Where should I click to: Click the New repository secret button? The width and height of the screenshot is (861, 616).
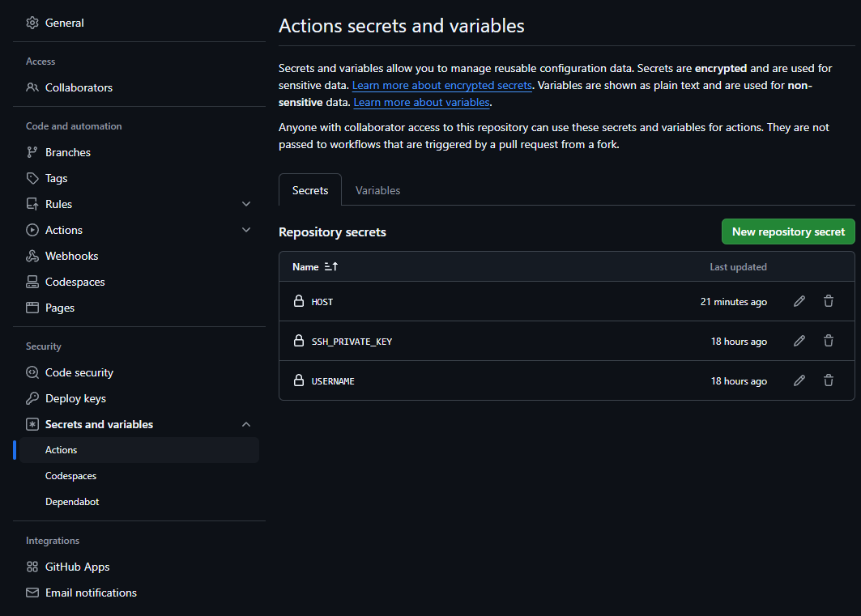point(788,232)
